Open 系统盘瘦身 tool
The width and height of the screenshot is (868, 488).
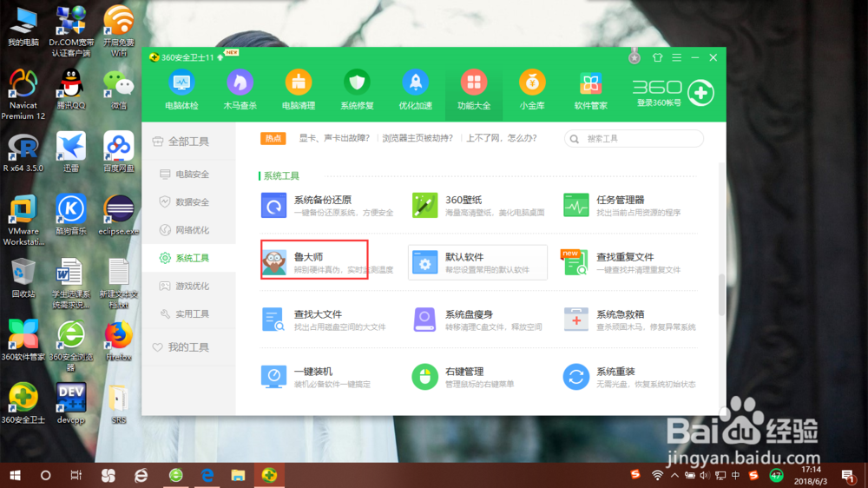coord(477,320)
